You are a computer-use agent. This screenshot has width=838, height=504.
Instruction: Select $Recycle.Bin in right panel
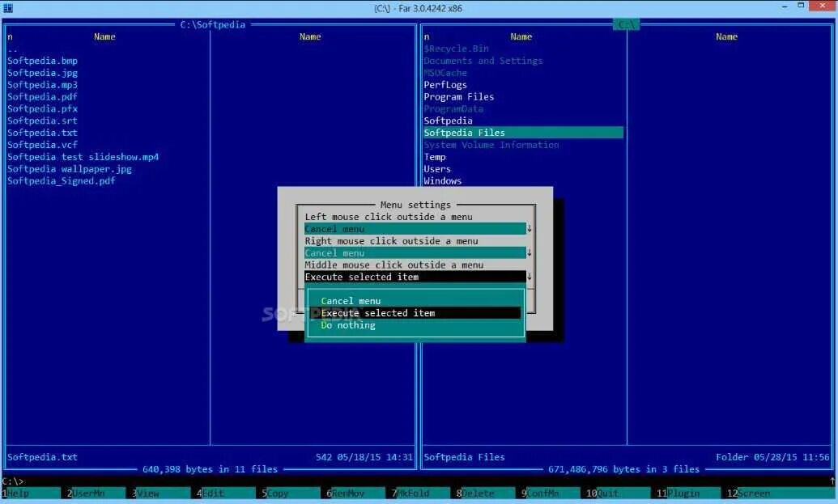tap(456, 49)
